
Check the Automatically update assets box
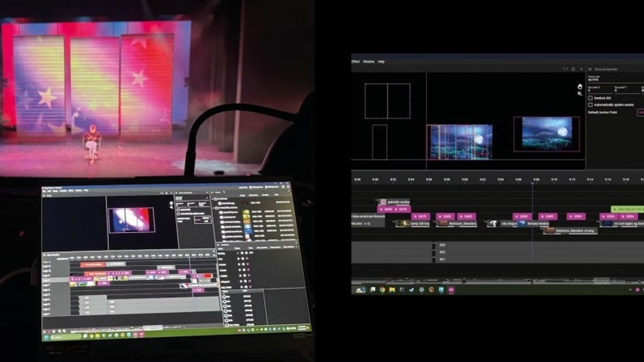(x=590, y=104)
